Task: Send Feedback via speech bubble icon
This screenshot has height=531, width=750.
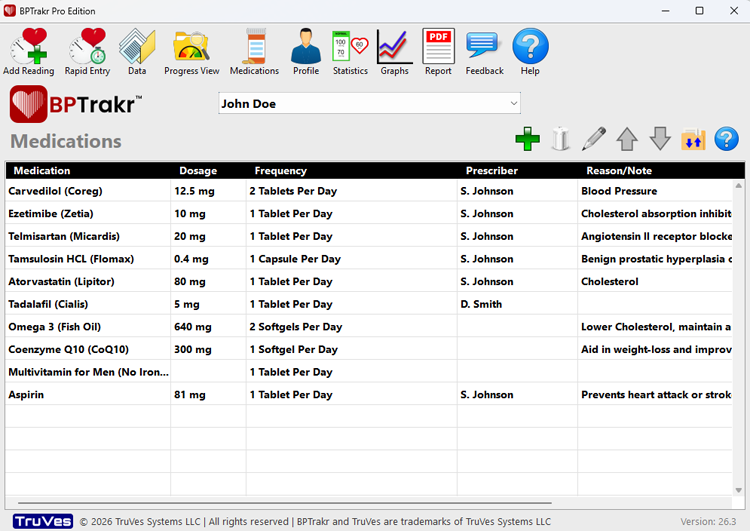Action: pyautogui.click(x=485, y=52)
